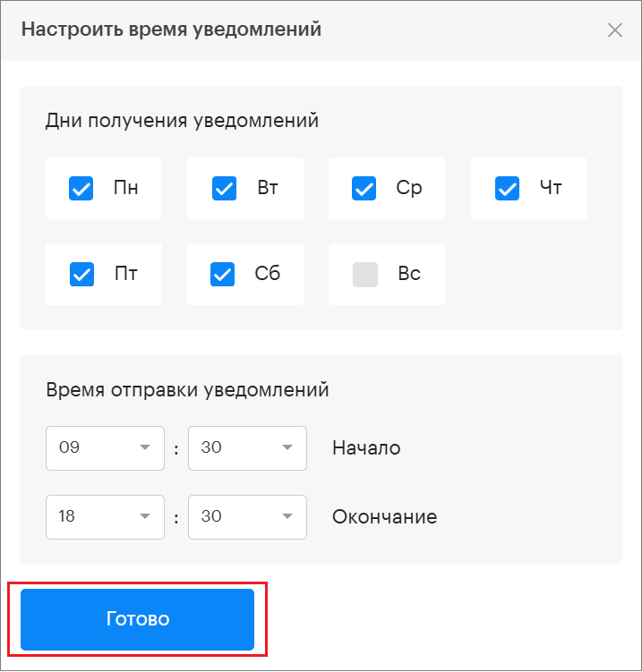Click the Дни получения уведомлений heading

[182, 120]
